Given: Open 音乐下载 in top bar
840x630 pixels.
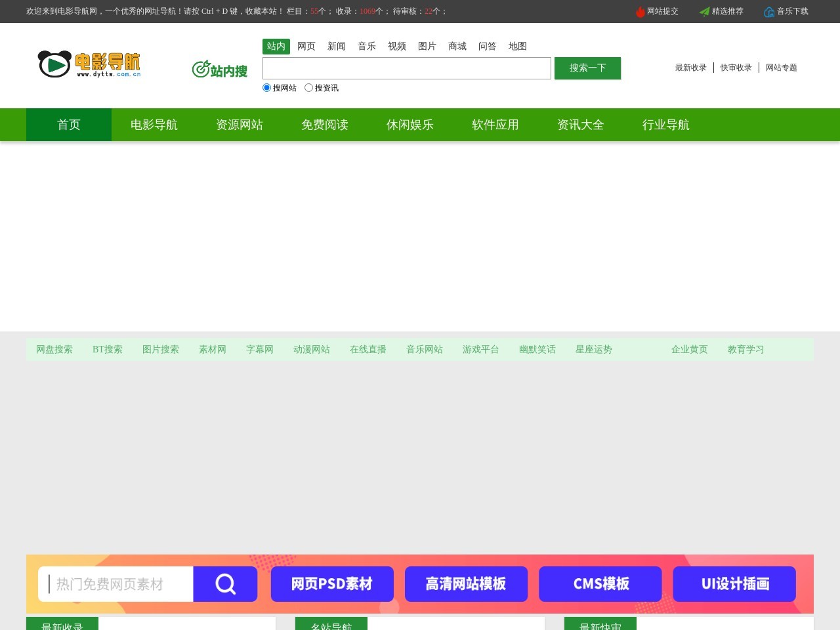Looking at the screenshot, I should [793, 11].
